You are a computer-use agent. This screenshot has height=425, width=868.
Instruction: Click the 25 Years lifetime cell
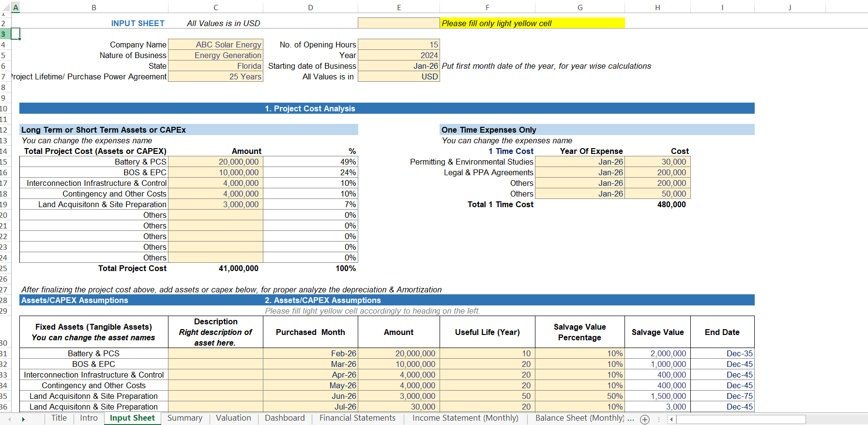point(215,76)
